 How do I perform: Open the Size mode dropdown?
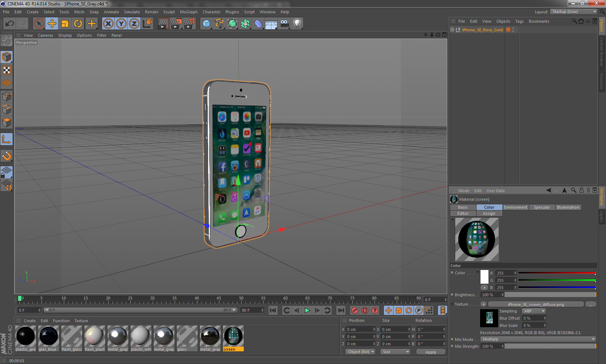(395, 352)
